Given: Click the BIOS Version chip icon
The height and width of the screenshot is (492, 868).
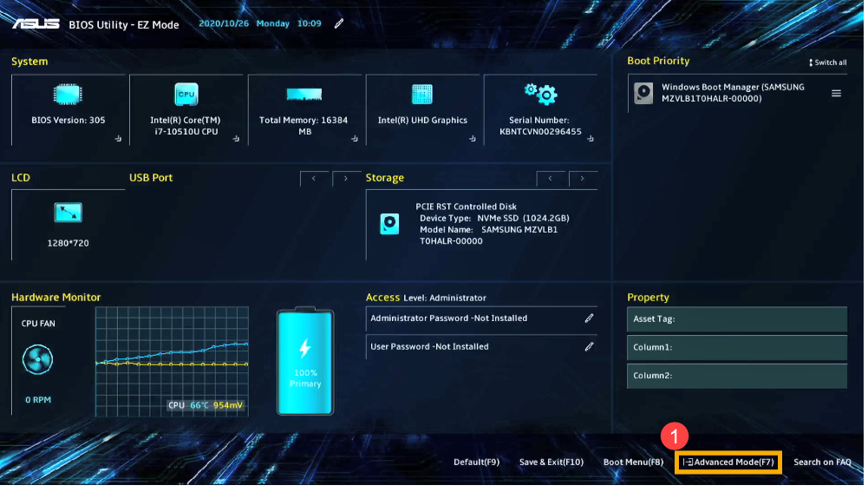Looking at the screenshot, I should [69, 95].
